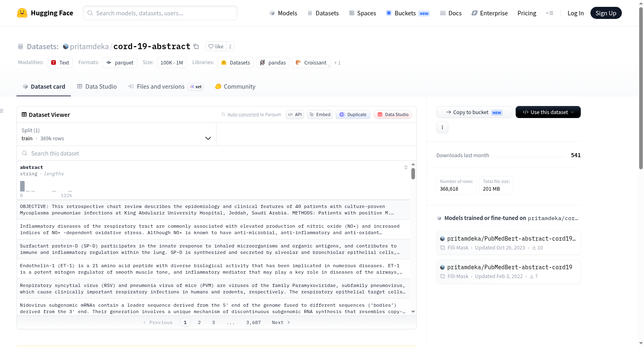This screenshot has width=644, height=347.
Task: Click the Next page button
Action: 281,322
